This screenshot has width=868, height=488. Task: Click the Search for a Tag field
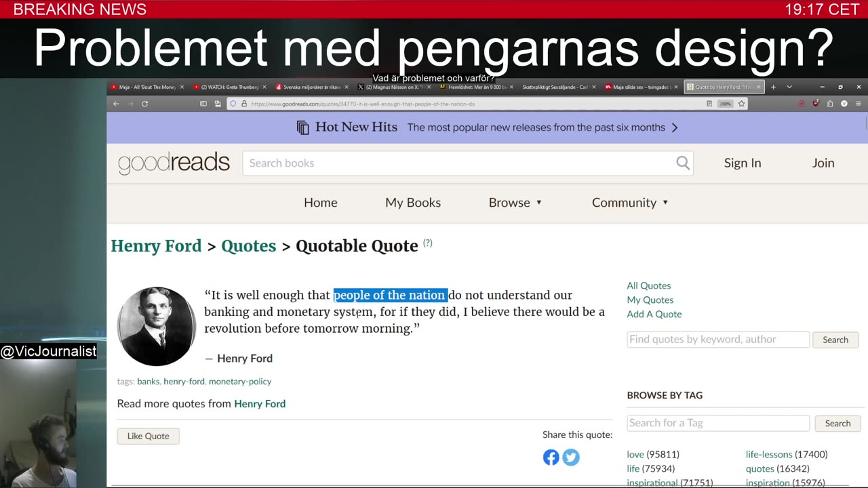(x=718, y=423)
